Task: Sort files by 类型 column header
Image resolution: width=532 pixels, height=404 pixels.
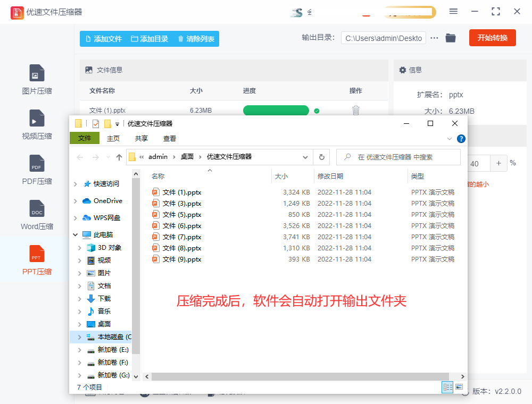Action: click(417, 176)
